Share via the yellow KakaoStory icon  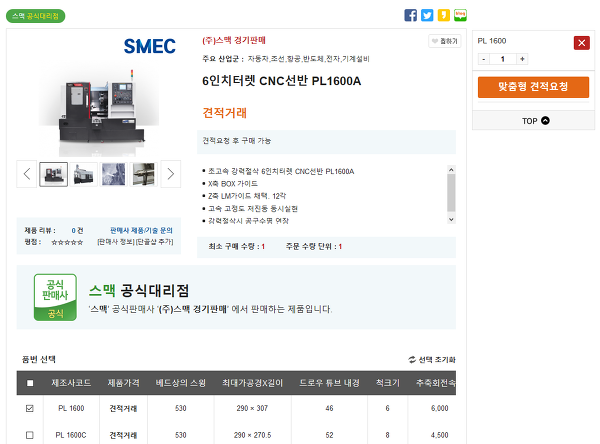pos(443,15)
